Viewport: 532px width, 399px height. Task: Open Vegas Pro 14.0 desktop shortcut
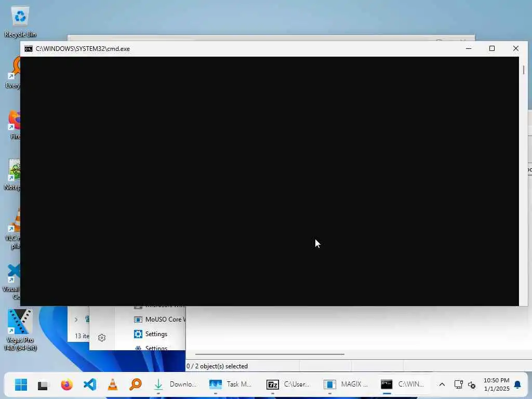pyautogui.click(x=20, y=329)
